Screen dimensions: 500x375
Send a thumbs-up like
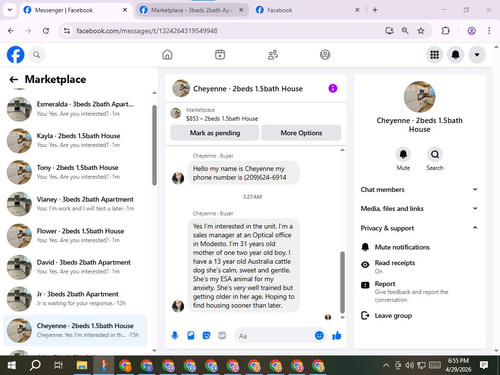337,335
